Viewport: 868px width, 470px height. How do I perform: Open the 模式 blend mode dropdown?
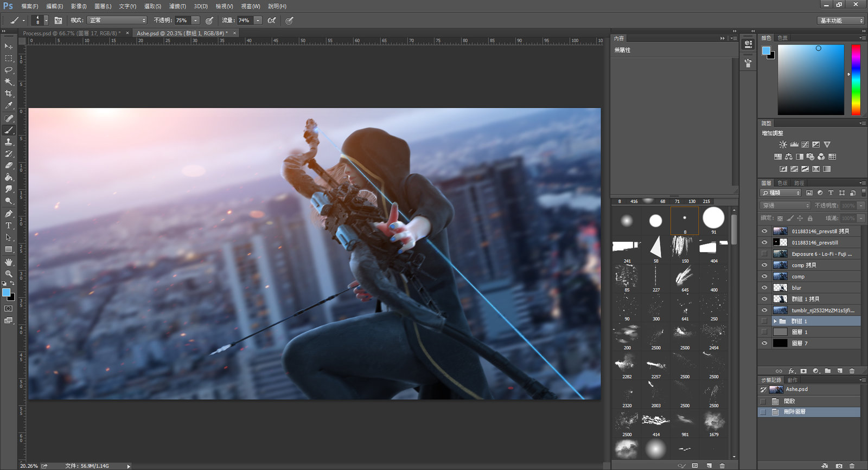(117, 20)
